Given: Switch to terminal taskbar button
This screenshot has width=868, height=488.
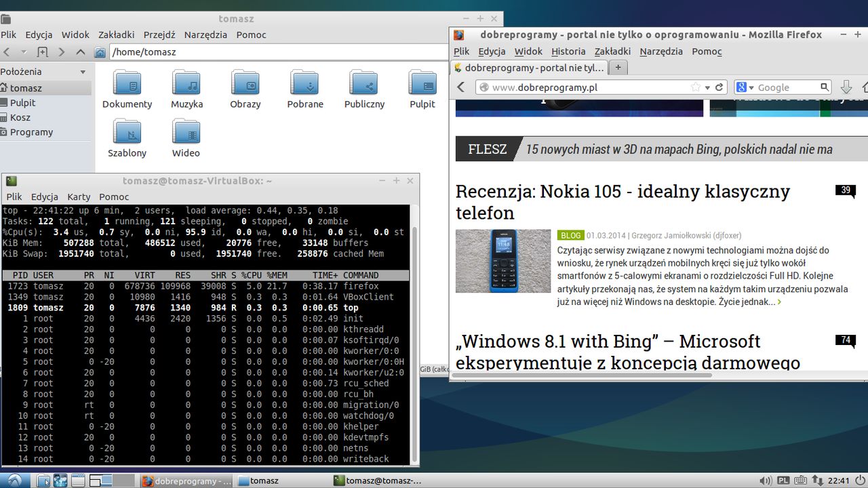Looking at the screenshot, I should 378,481.
